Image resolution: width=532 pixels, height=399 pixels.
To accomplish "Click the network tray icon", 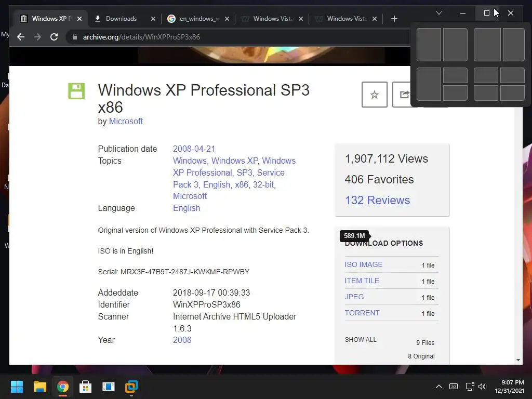I will coord(470,387).
